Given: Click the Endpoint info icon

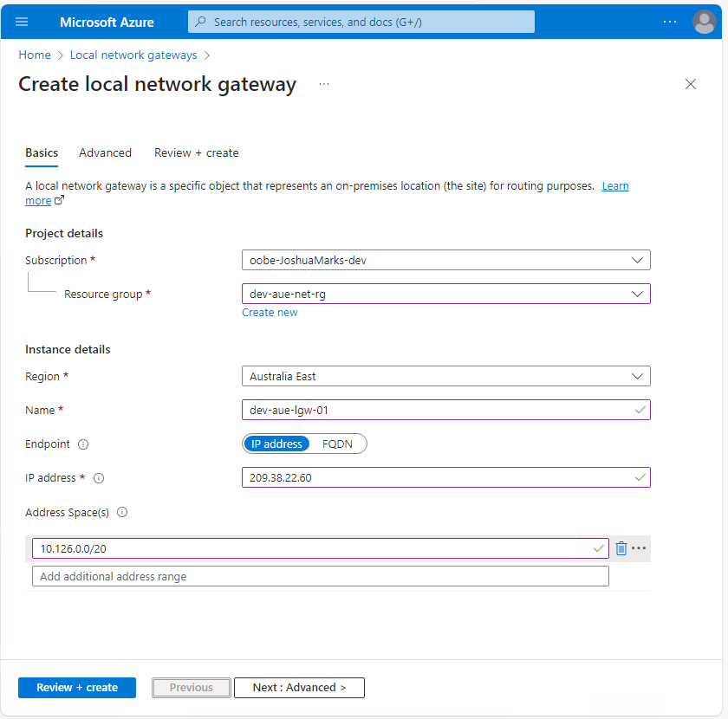Looking at the screenshot, I should (x=82, y=444).
